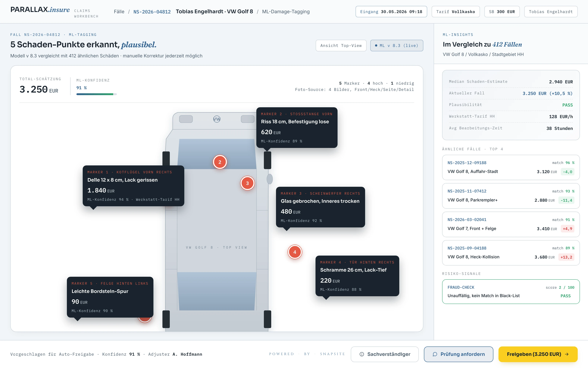The height and width of the screenshot is (368, 588).
Task: Toggle the ML v 8.3 (live) model chip
Action: 397,45
